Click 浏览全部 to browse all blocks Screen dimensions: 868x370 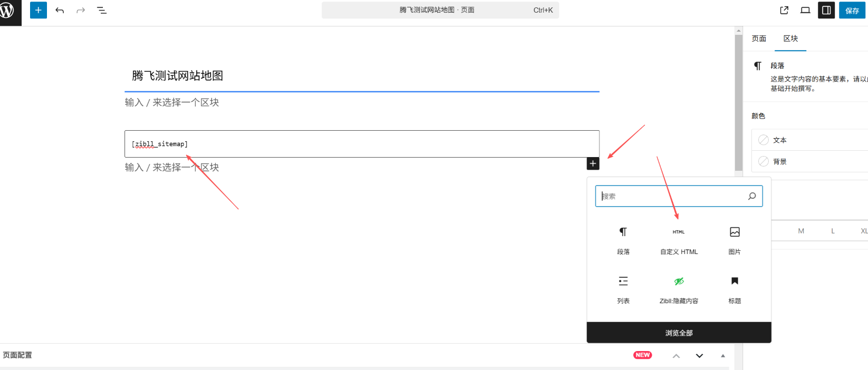pos(679,333)
